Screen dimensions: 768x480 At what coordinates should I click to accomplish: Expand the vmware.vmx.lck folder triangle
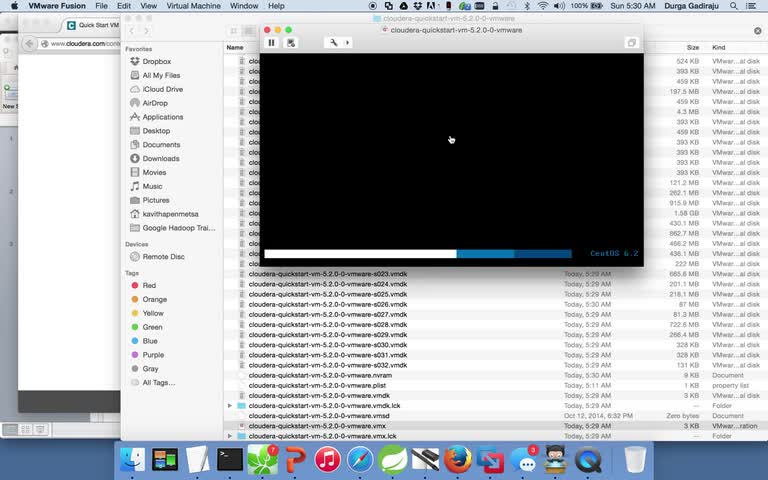tap(230, 436)
